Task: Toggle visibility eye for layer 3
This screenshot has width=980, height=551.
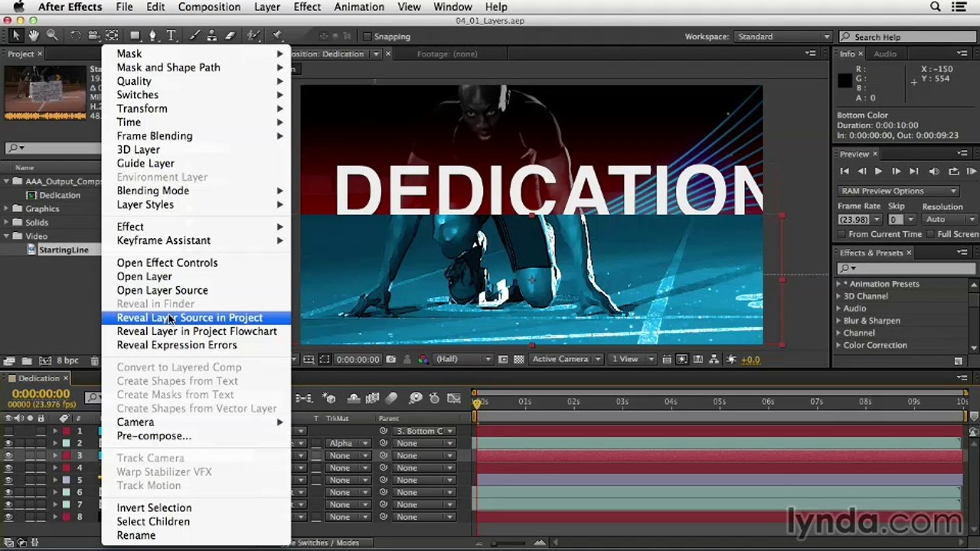Action: click(8, 455)
